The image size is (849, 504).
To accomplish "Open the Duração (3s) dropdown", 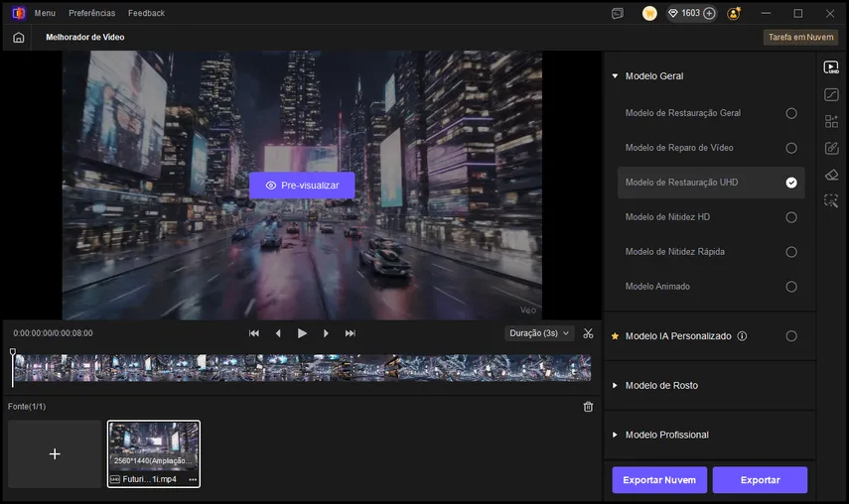I will pyautogui.click(x=539, y=333).
